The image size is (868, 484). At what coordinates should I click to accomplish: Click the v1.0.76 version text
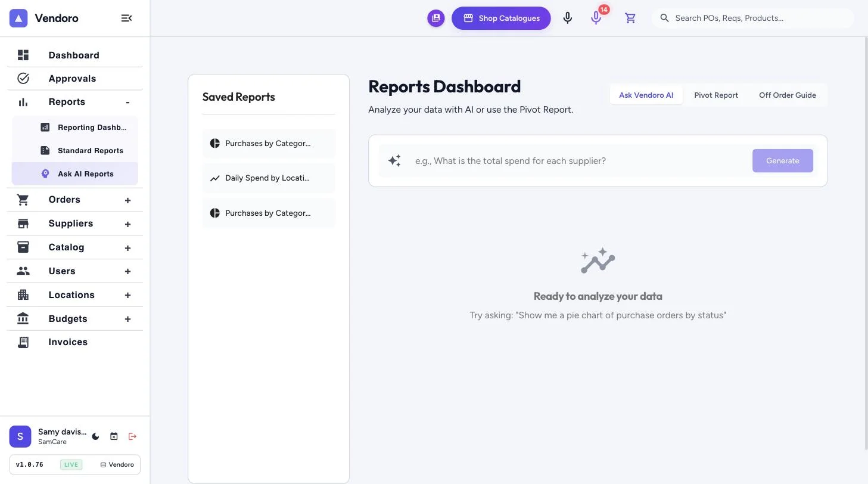coord(30,465)
